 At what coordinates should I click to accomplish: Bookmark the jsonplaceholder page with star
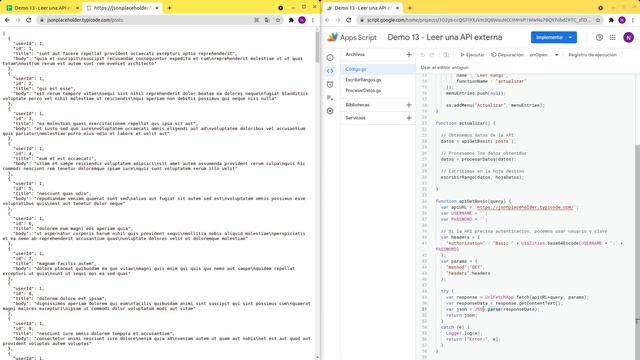pyautogui.click(x=278, y=20)
